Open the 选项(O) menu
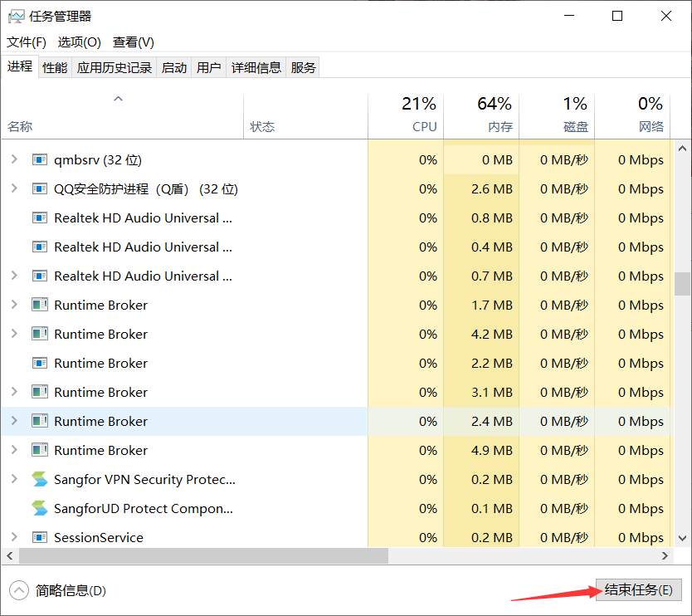Viewport: 692px width, 616px height. (80, 42)
